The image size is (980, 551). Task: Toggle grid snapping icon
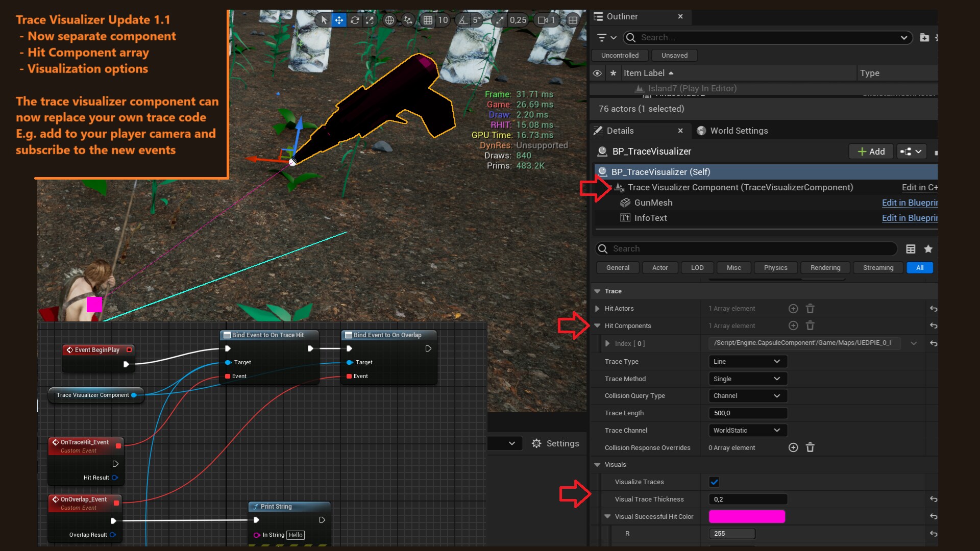(428, 20)
